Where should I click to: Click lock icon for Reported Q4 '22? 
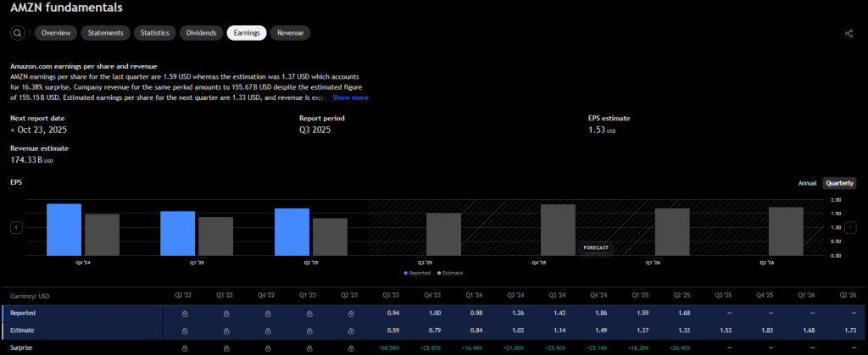(268, 313)
